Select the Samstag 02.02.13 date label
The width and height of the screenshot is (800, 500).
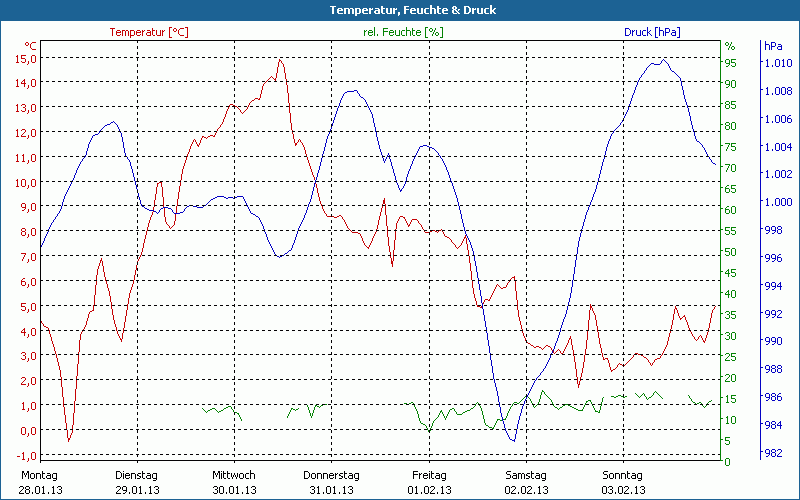(525, 482)
